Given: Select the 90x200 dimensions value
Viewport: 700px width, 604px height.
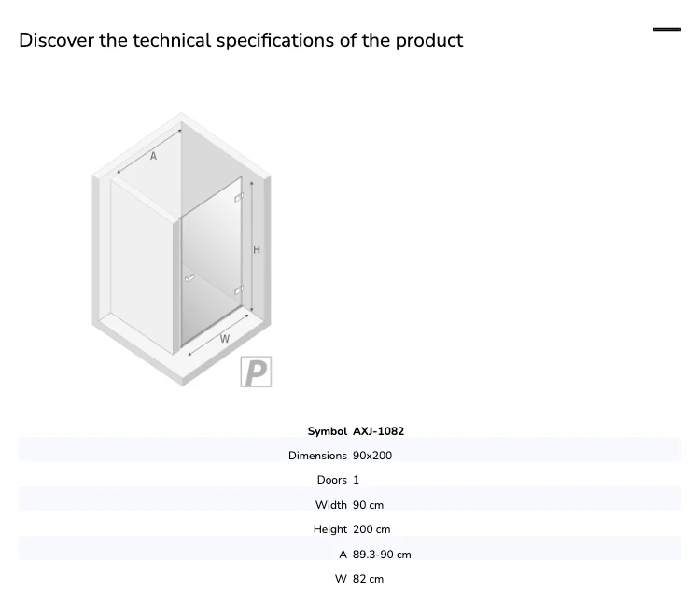Looking at the screenshot, I should click(x=372, y=456).
